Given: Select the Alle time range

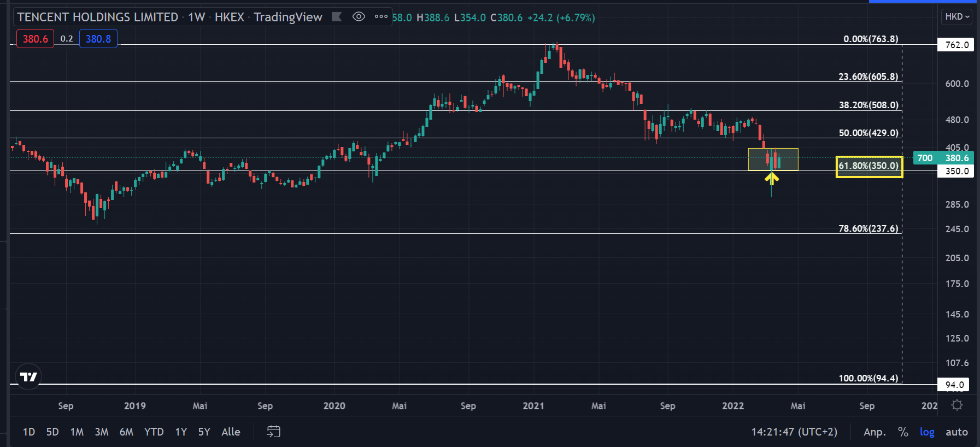Looking at the screenshot, I should [231, 432].
